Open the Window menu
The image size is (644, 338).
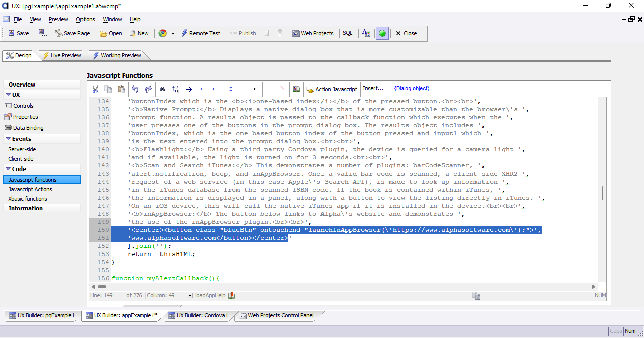(x=112, y=19)
